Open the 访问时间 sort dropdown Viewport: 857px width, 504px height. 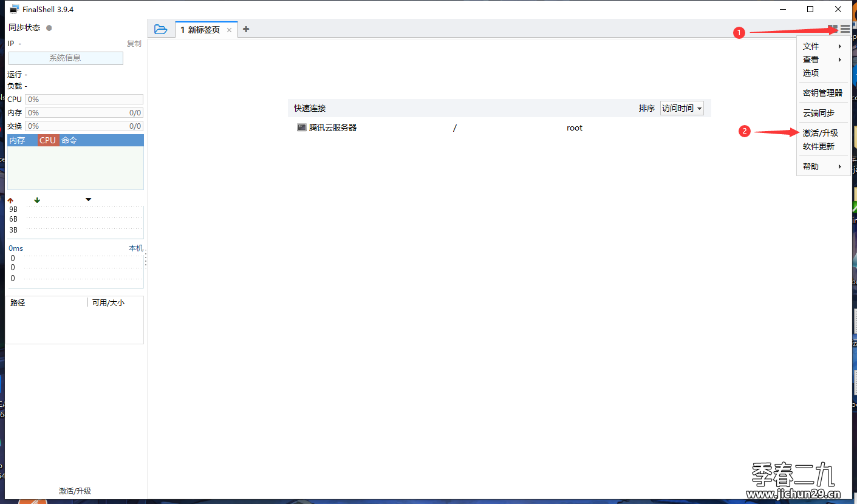point(681,108)
